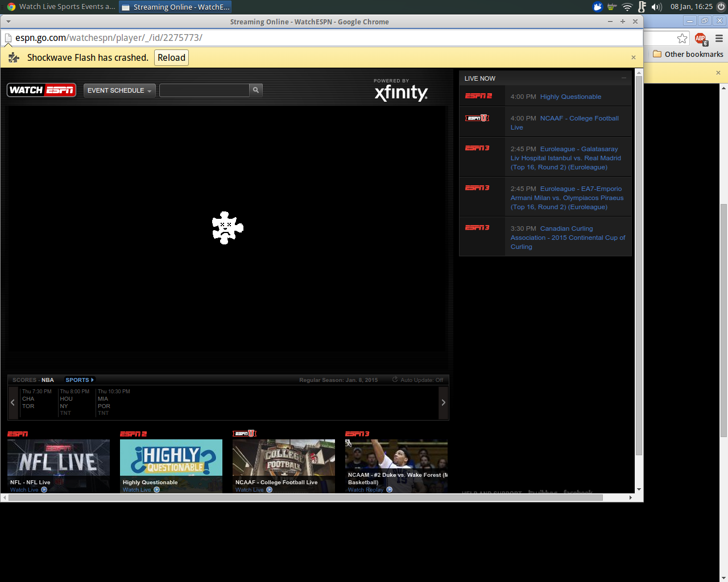Click the date and time clock in panel

pos(691,7)
